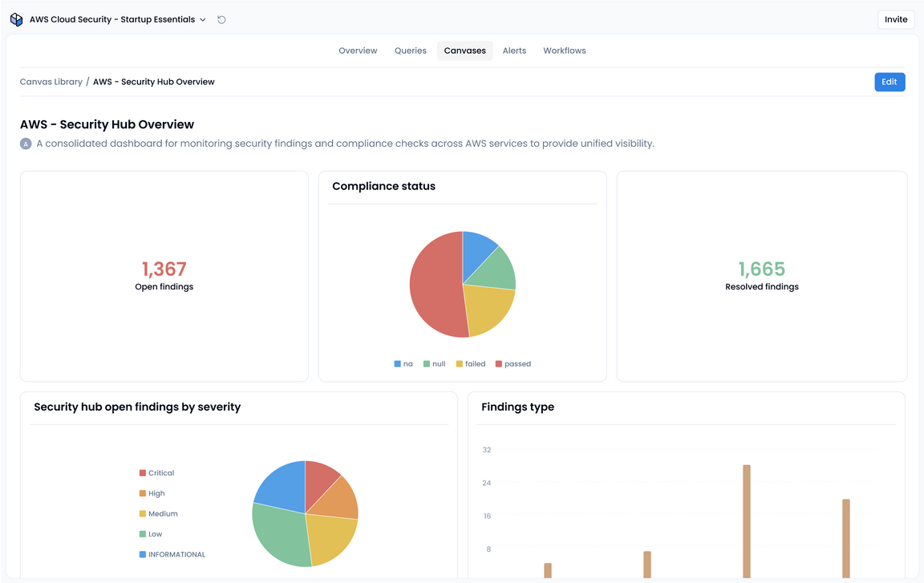This screenshot has height=583, width=924.
Task: Toggle the High severity legend item
Action: [x=152, y=493]
